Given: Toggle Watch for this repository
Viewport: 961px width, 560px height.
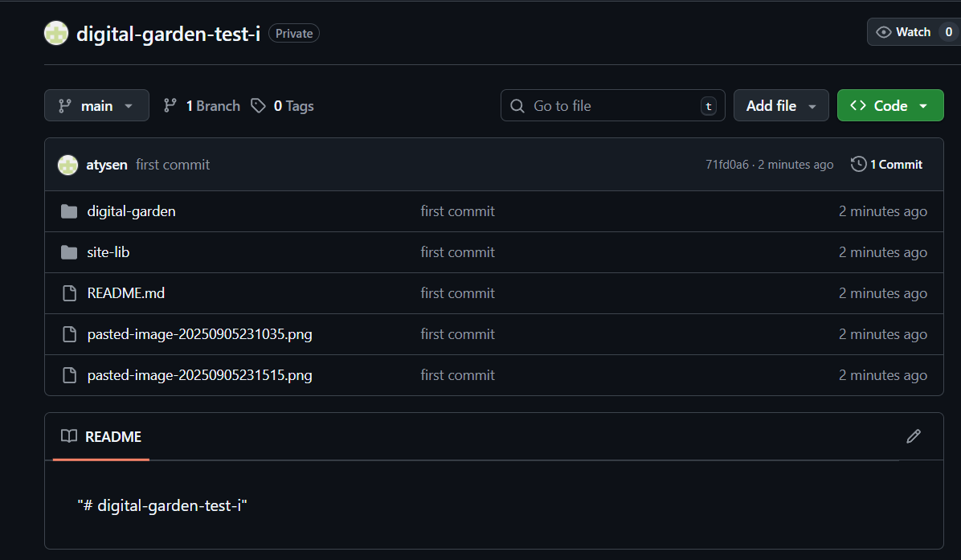Looking at the screenshot, I should [x=904, y=32].
